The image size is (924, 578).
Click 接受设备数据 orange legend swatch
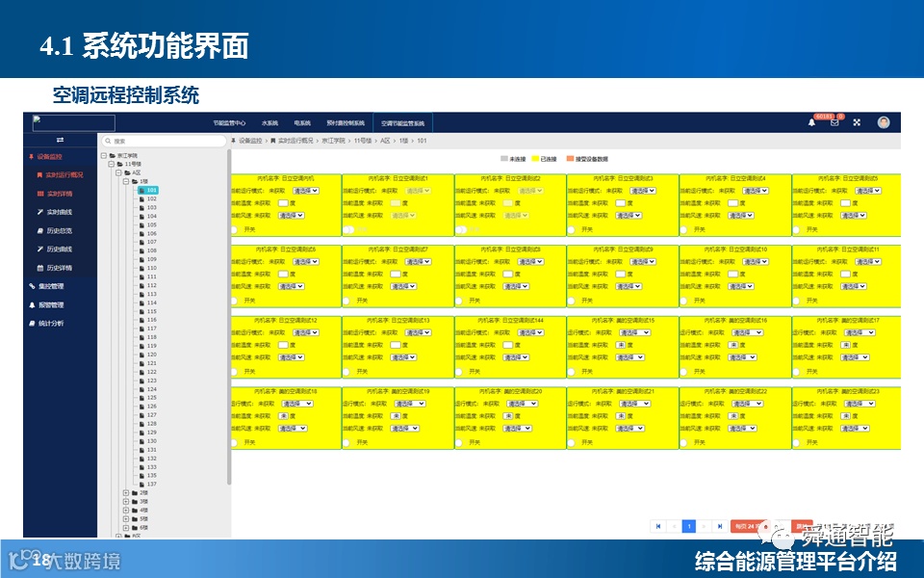pos(570,159)
